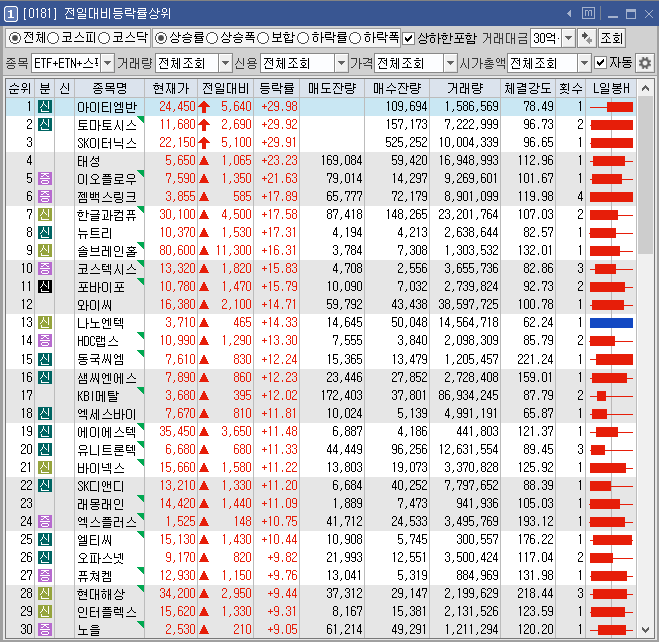Select the 하락률 radio option
Screen dimensions: 659x642
click(303, 38)
